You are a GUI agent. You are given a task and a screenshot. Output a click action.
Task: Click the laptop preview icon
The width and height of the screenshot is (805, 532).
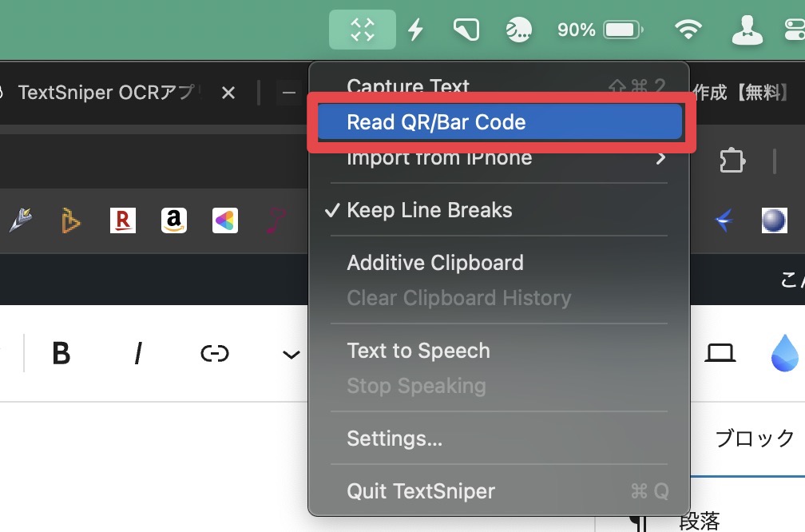[x=720, y=353]
